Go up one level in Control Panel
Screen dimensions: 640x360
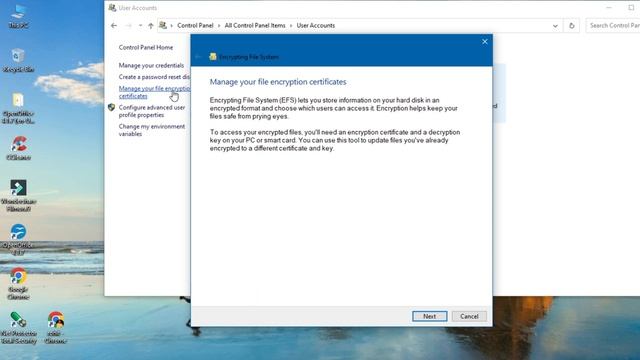[151, 26]
